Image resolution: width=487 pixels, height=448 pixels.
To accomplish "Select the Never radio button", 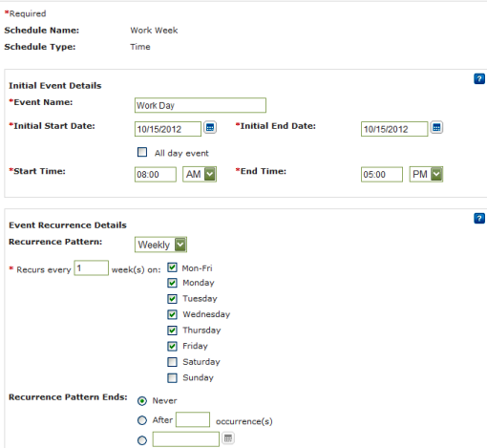I will [x=142, y=401].
